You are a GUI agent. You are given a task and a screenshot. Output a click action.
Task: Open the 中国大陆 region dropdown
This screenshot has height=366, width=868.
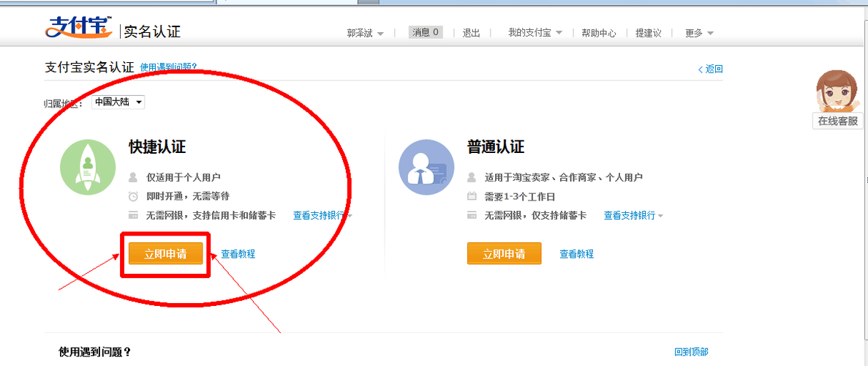click(118, 102)
